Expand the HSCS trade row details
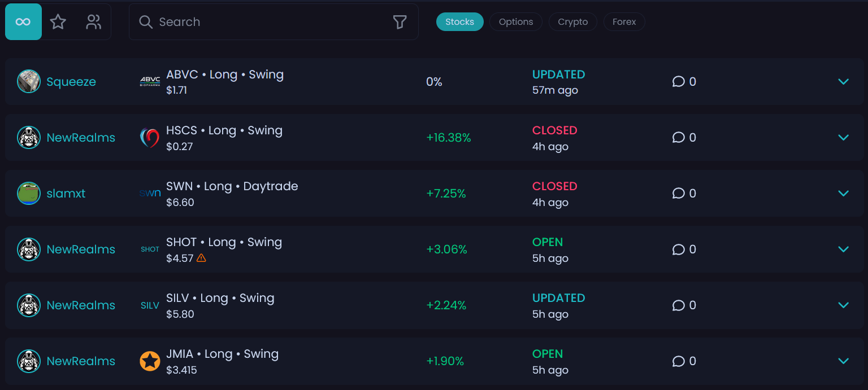Image resolution: width=868 pixels, height=390 pixels. 843,137
